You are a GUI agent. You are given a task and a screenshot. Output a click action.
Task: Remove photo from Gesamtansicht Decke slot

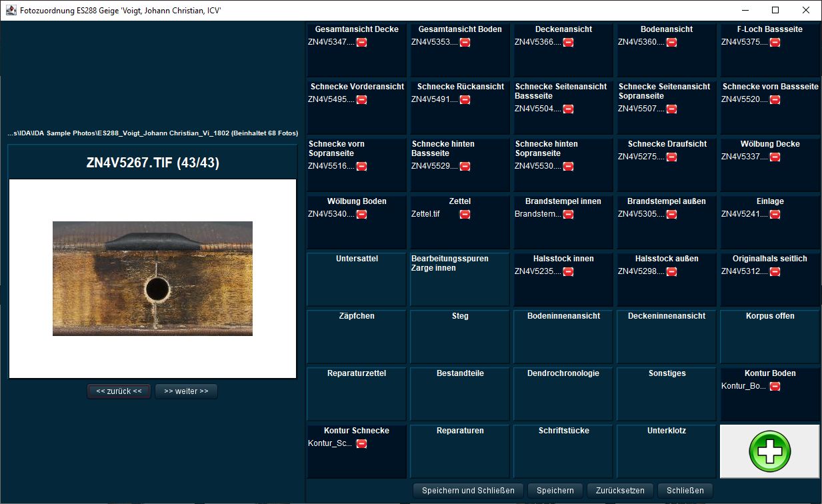pyautogui.click(x=361, y=43)
